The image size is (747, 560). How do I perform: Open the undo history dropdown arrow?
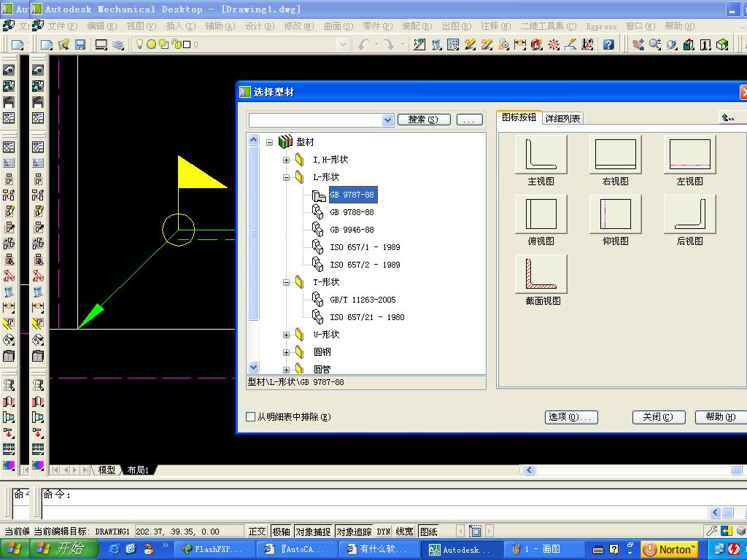click(x=376, y=44)
